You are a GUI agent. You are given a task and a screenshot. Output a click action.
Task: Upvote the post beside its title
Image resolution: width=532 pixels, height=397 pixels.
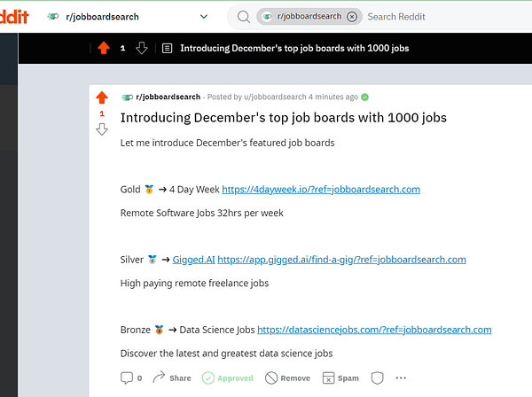[102, 97]
